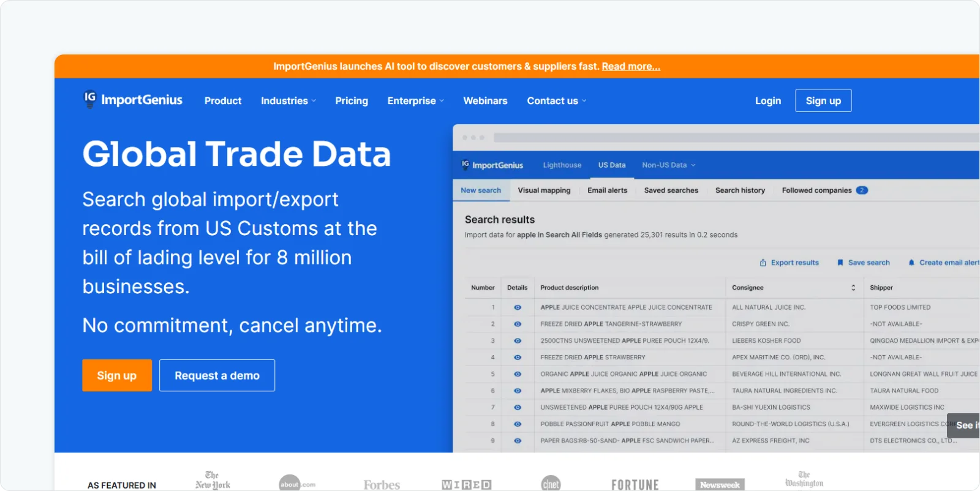The image size is (980, 491).
Task: Click the Followed companies count badge
Action: 862,190
